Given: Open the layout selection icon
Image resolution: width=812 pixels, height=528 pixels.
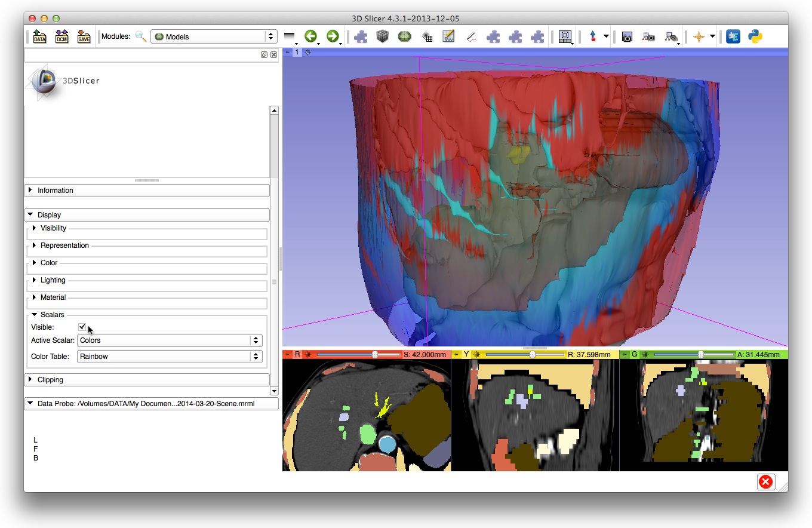Looking at the screenshot, I should tap(564, 36).
